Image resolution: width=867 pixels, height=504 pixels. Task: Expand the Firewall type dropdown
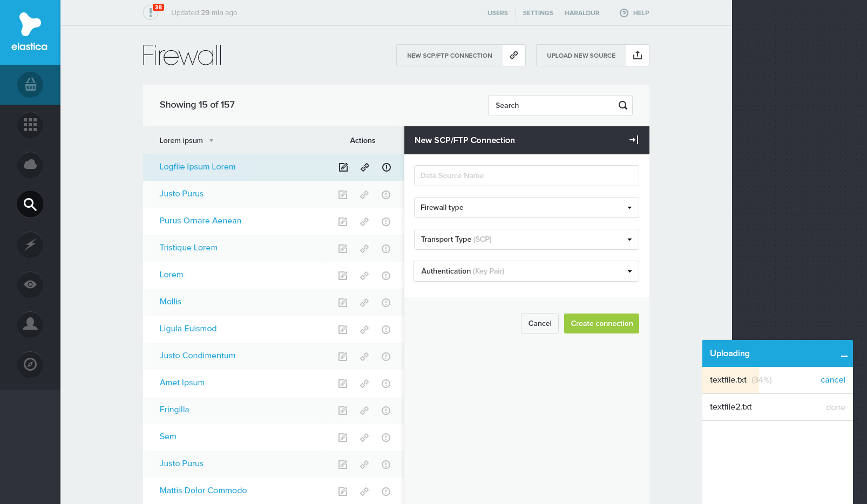pyautogui.click(x=526, y=208)
